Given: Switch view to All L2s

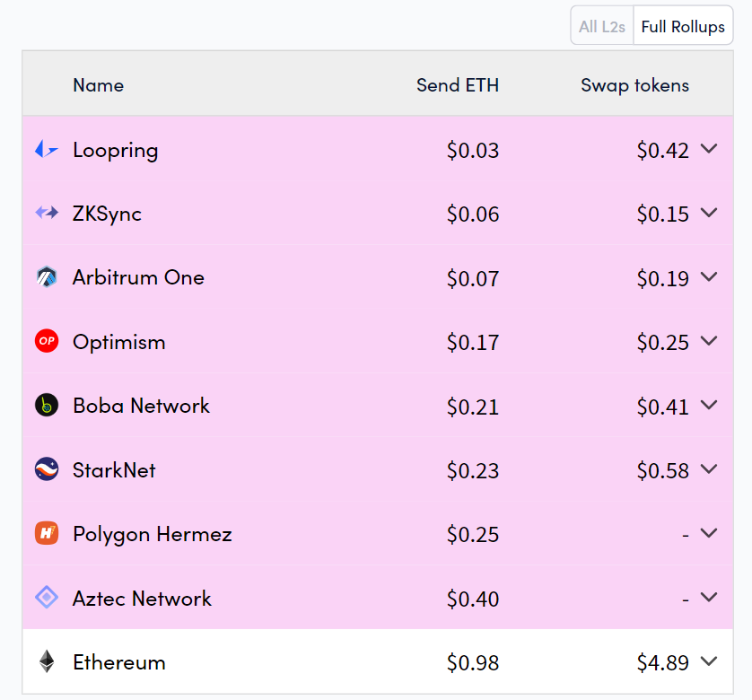Looking at the screenshot, I should (x=602, y=27).
